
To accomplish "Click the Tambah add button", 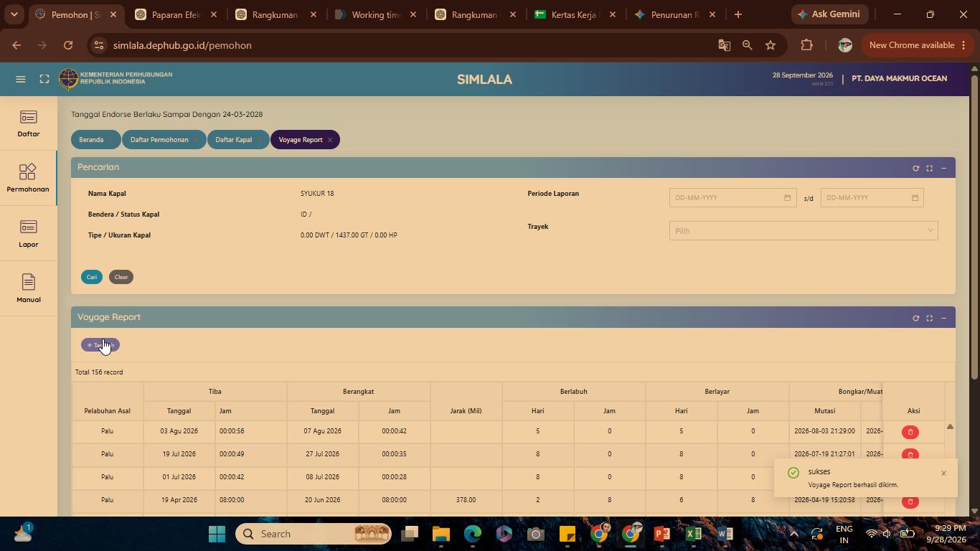I will [100, 345].
